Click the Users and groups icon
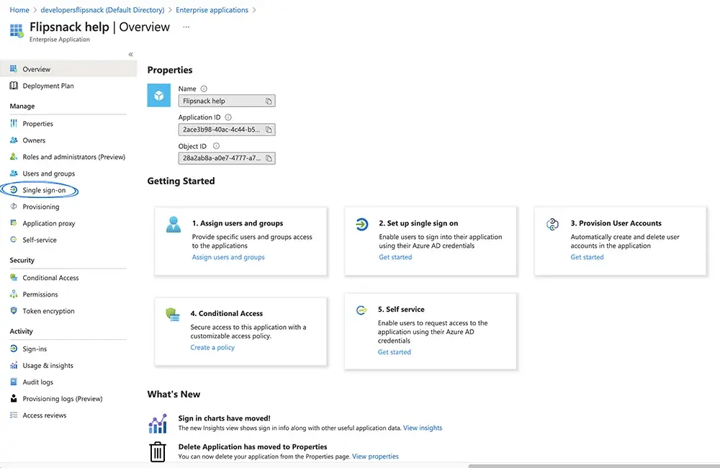This screenshot has height=468, width=720. [14, 173]
